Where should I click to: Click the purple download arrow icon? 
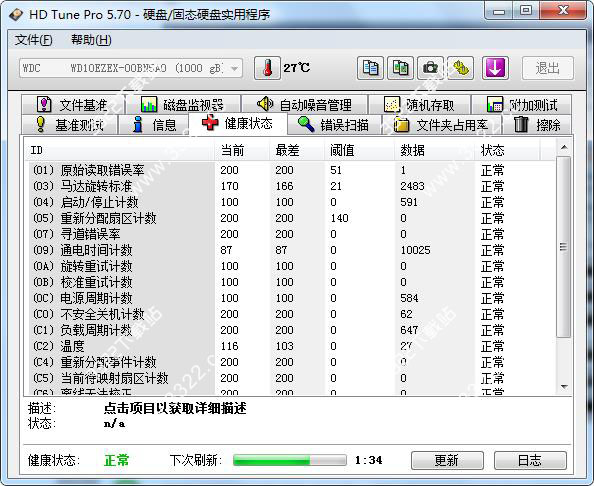(495, 68)
